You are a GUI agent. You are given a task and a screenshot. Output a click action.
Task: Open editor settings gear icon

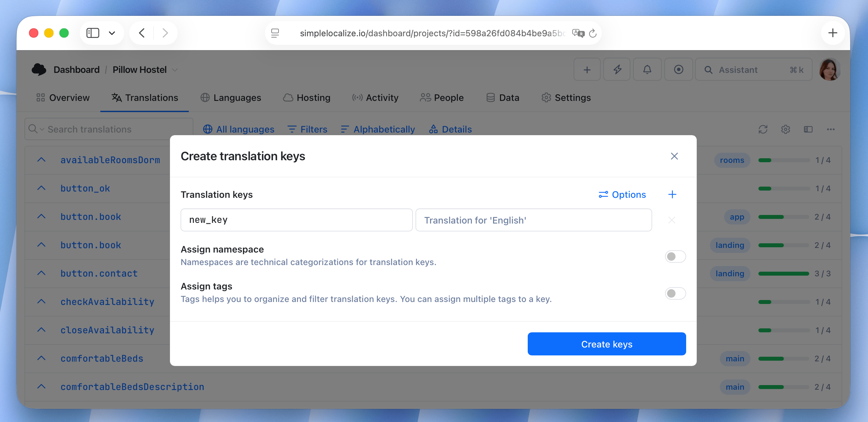pos(785,129)
